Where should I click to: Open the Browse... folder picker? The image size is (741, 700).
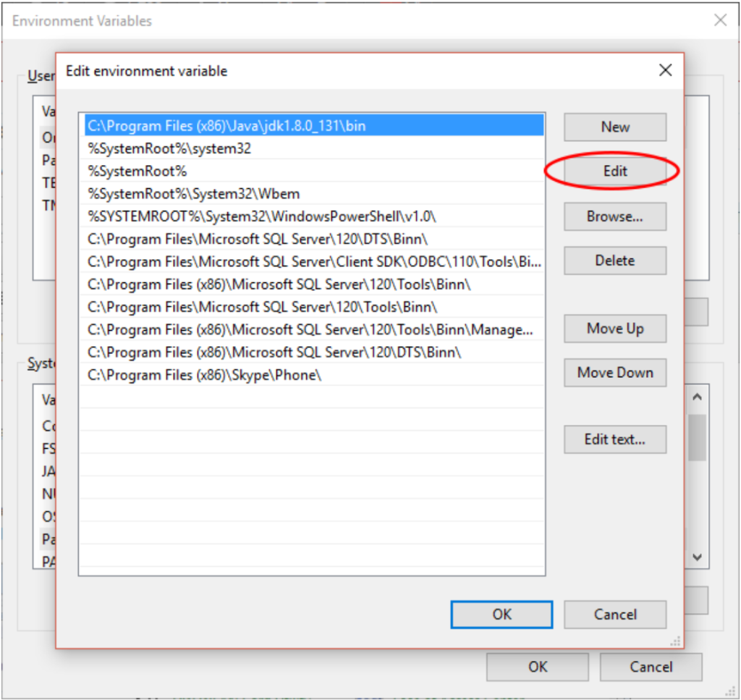pyautogui.click(x=614, y=216)
